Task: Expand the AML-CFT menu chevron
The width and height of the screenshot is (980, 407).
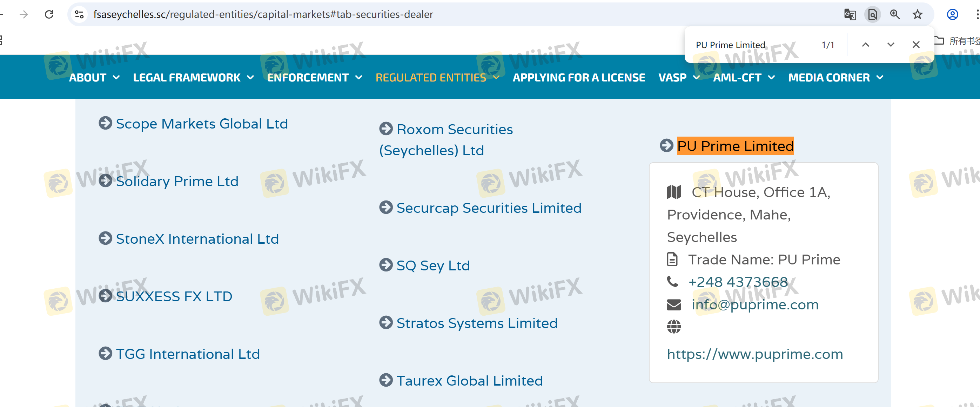Action: pos(771,78)
